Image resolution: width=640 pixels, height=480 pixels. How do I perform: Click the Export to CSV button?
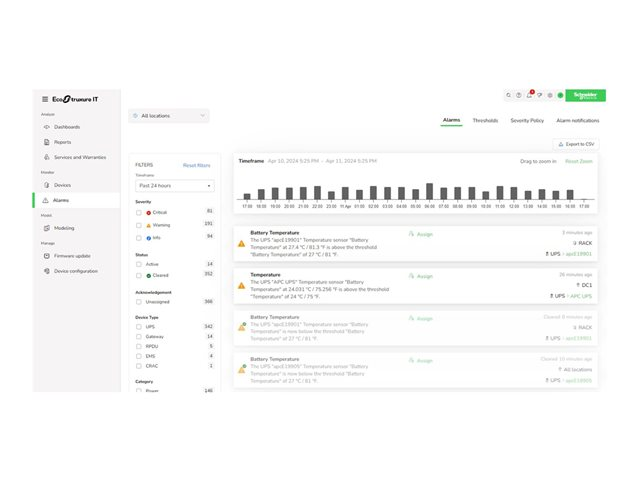(576, 144)
